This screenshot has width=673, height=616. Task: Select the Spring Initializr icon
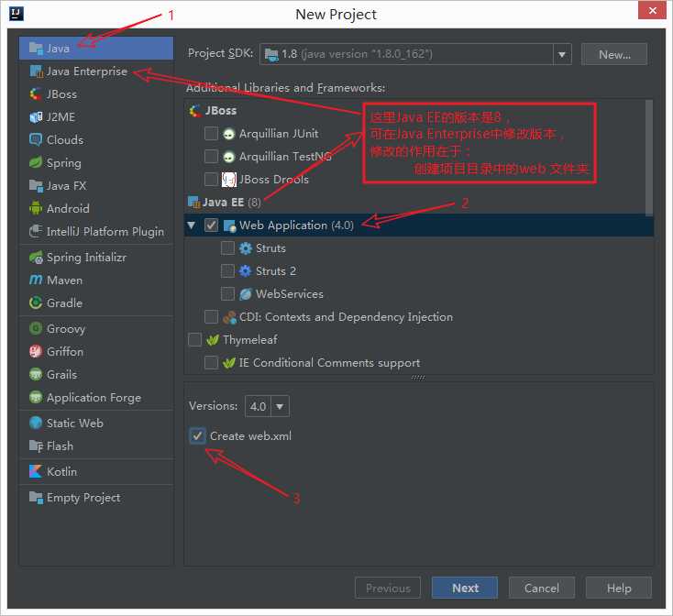pyautogui.click(x=36, y=257)
